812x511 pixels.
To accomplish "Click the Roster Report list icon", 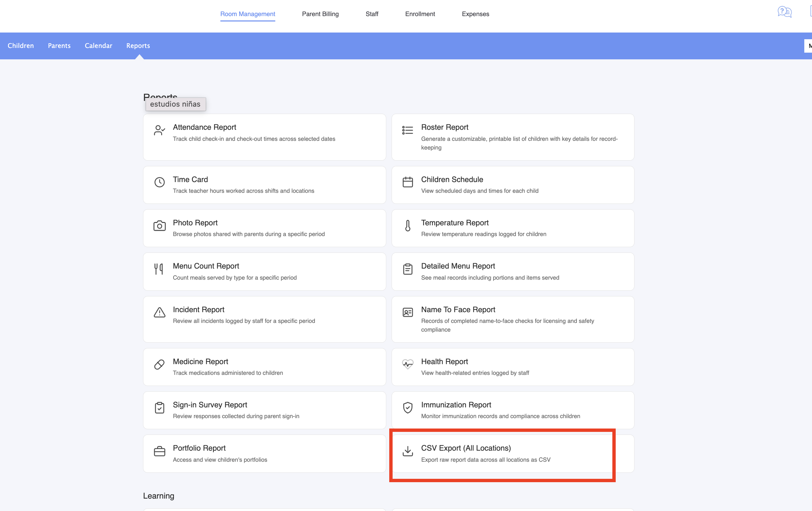I will click(x=407, y=130).
